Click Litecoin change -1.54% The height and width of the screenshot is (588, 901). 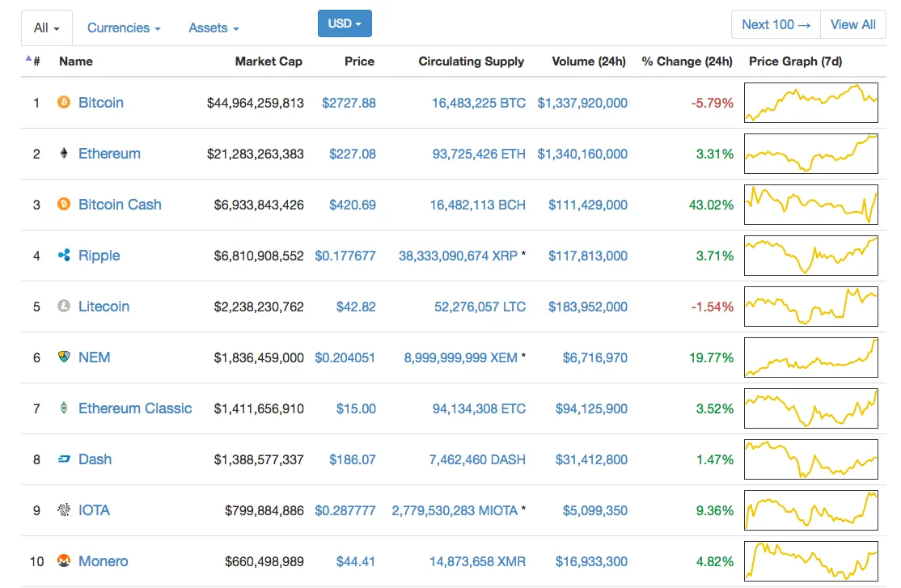pyautogui.click(x=712, y=307)
